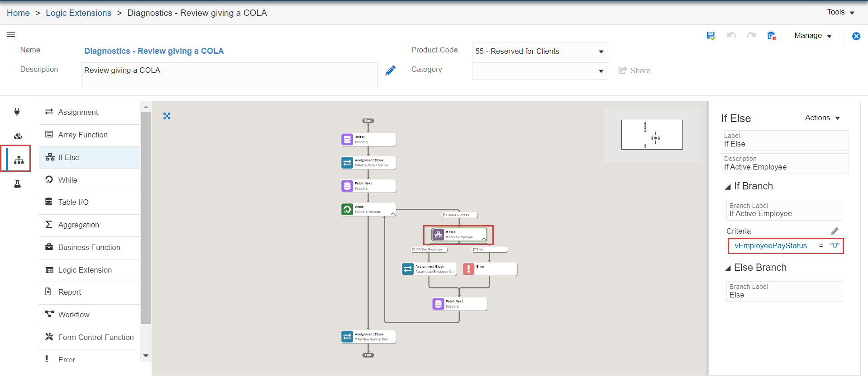Click the palette scroll down arrow
This screenshot has height=377, width=868.
[x=146, y=356]
